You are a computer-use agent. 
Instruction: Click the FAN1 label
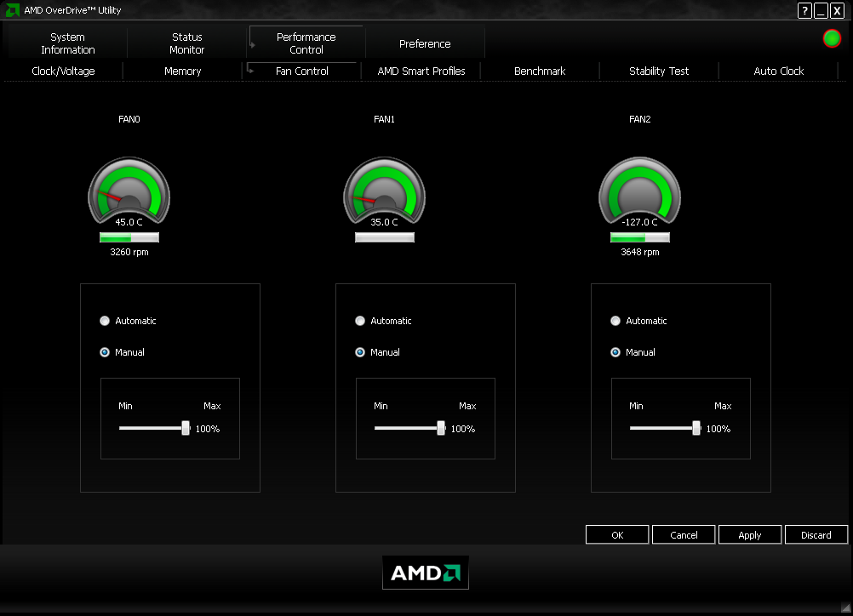(x=384, y=119)
